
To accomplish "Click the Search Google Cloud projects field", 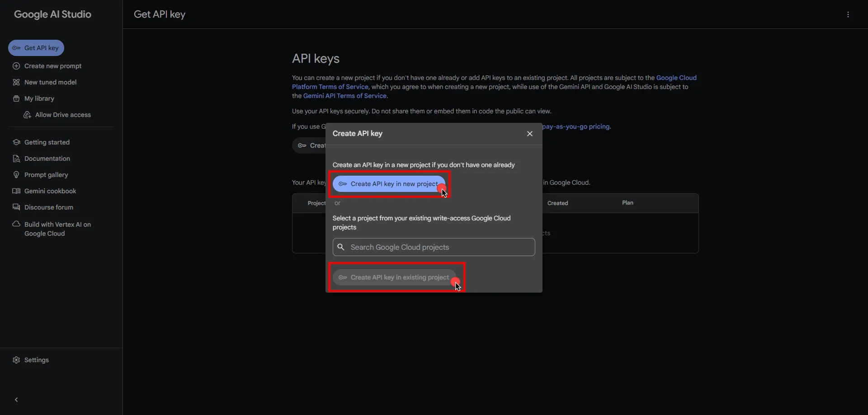I will 433,247.
